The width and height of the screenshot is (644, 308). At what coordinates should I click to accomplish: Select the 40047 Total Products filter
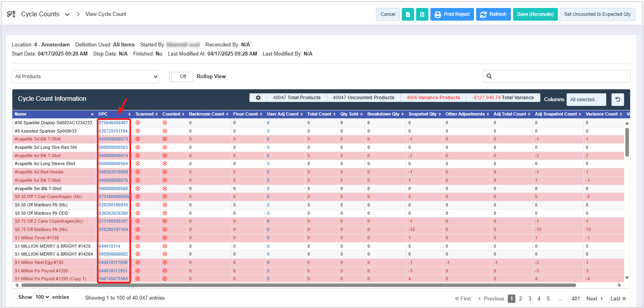(x=297, y=98)
